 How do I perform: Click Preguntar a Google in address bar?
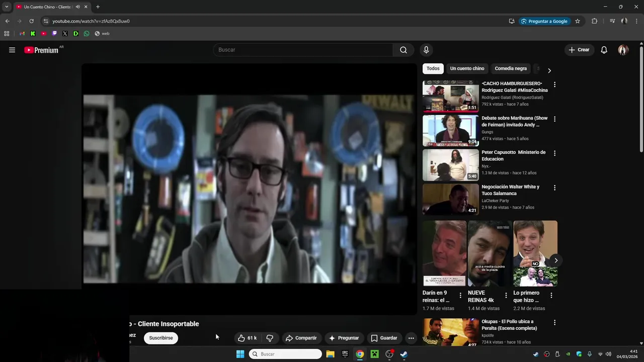coord(544,21)
